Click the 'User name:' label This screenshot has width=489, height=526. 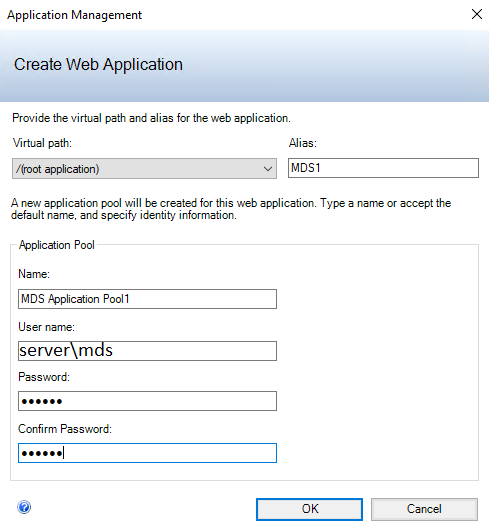click(46, 327)
